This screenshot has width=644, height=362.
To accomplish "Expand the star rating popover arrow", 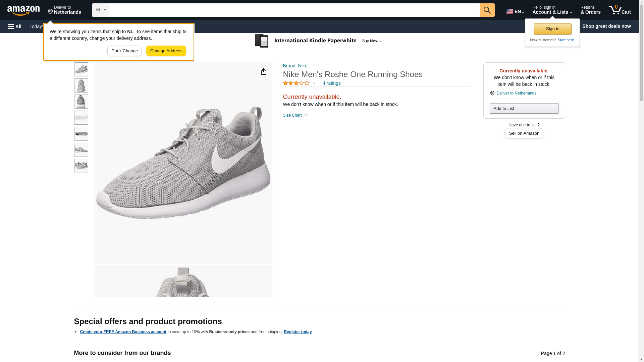I will coord(314,83).
